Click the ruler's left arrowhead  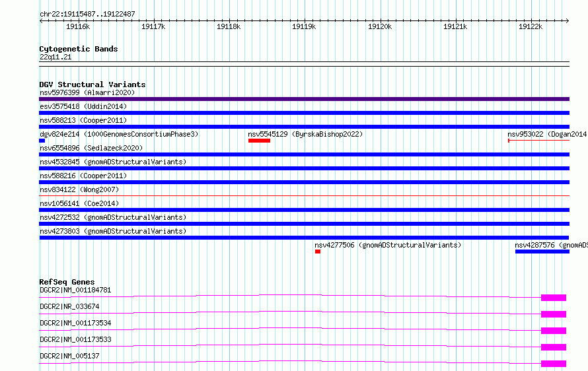41,20
